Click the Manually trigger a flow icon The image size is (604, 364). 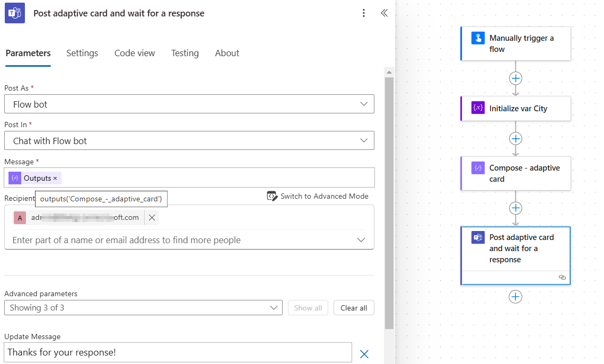(478, 38)
